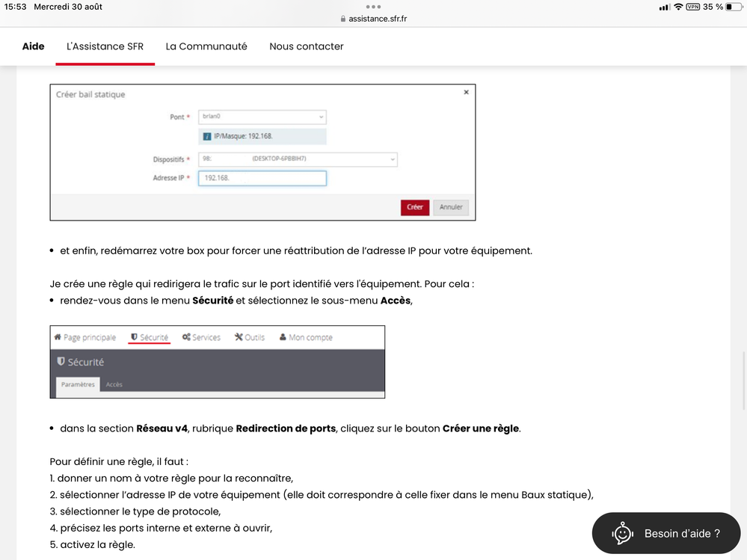Select the Nous contacter menu item
747x560 pixels.
[307, 46]
